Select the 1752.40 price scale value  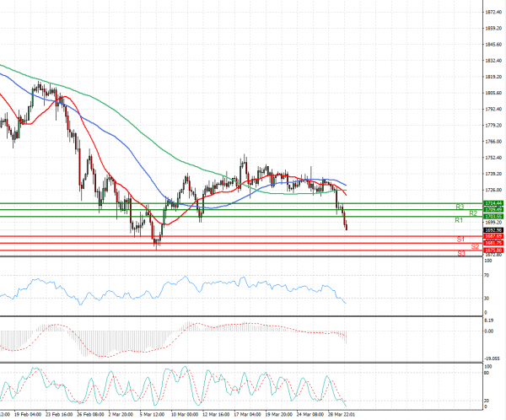[493, 158]
